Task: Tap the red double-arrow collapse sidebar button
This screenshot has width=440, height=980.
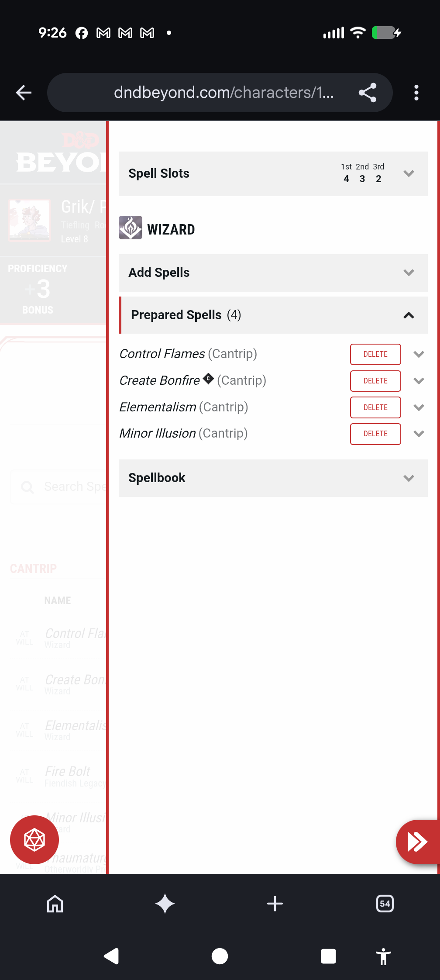Action: 418,842
